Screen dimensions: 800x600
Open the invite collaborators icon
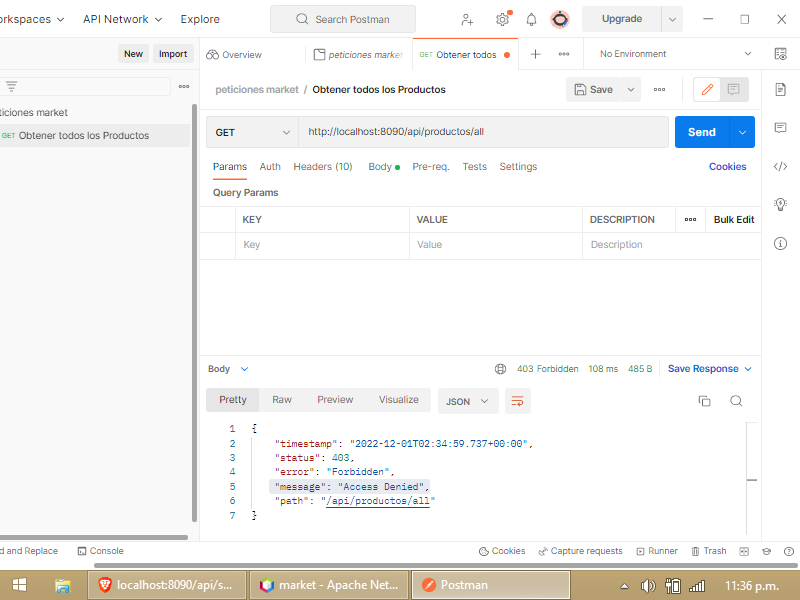click(467, 19)
